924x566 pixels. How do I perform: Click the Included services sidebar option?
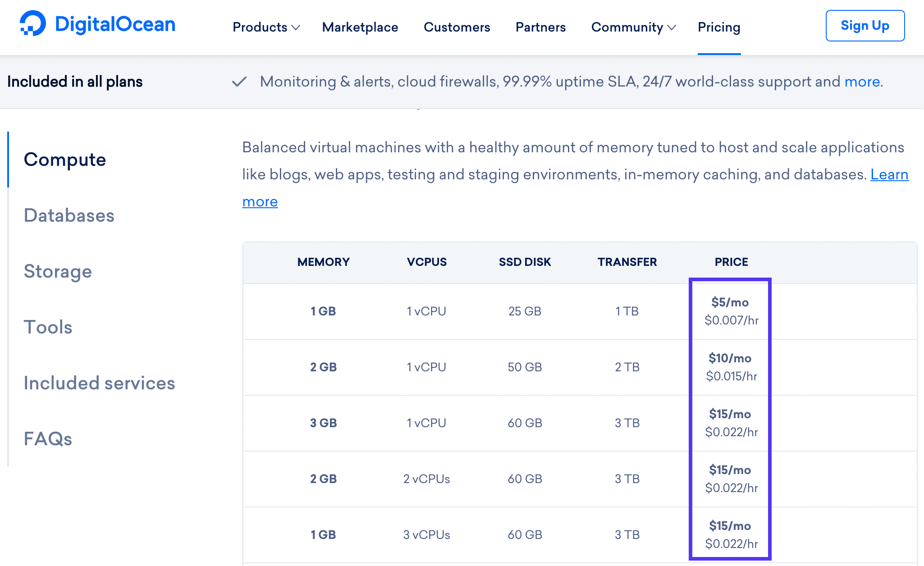coord(99,383)
